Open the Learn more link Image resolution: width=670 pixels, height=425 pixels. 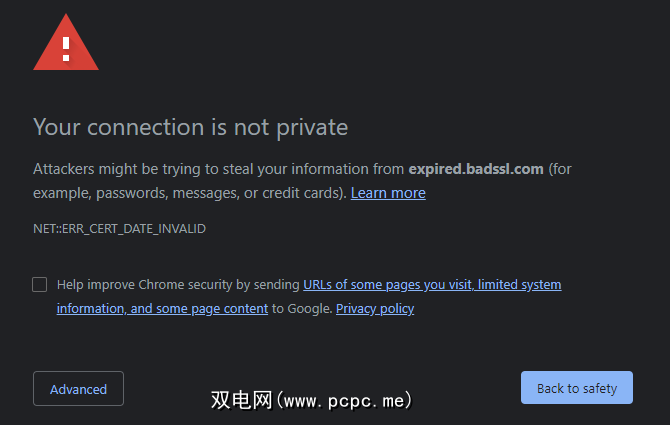pyautogui.click(x=388, y=193)
